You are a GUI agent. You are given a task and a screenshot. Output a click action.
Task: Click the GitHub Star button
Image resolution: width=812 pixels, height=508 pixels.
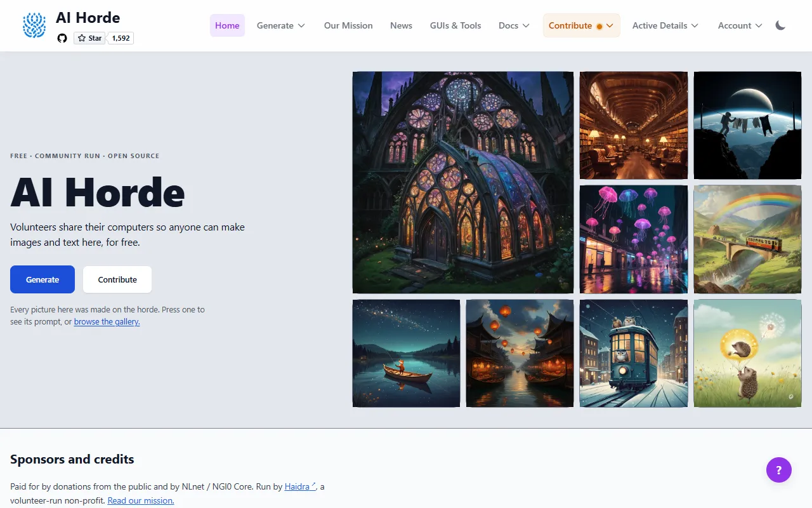tap(89, 38)
